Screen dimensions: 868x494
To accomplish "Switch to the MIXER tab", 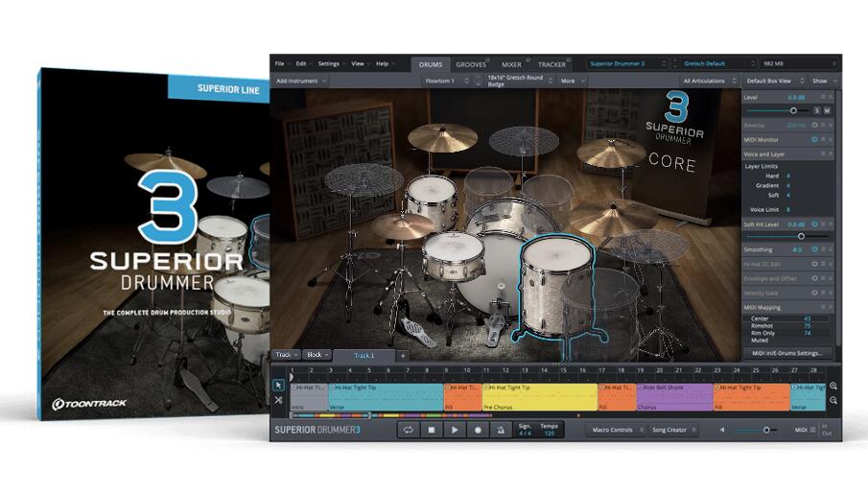I will [511, 65].
